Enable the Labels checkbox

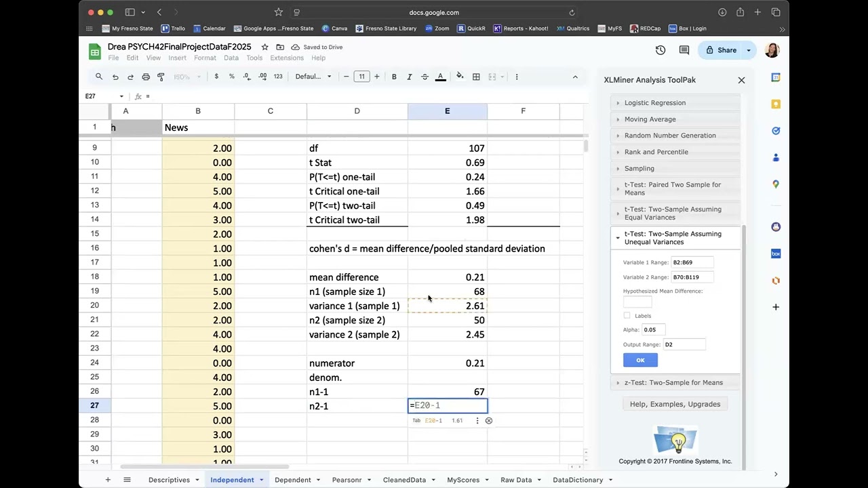pyautogui.click(x=627, y=315)
